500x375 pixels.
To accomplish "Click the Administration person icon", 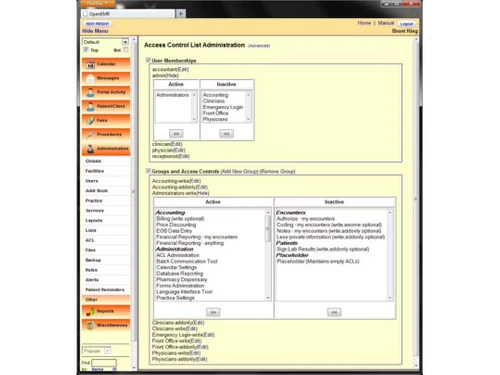I will coord(90,149).
